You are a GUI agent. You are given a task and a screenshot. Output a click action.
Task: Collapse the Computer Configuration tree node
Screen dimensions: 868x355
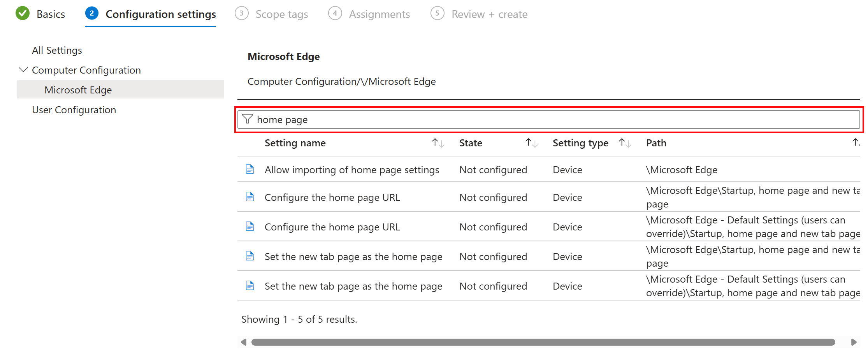coord(23,70)
